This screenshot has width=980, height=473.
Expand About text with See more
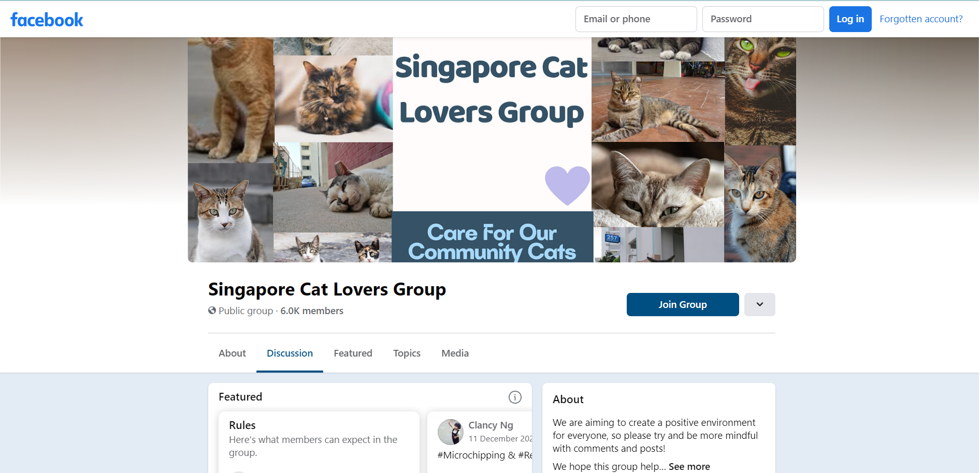689,466
